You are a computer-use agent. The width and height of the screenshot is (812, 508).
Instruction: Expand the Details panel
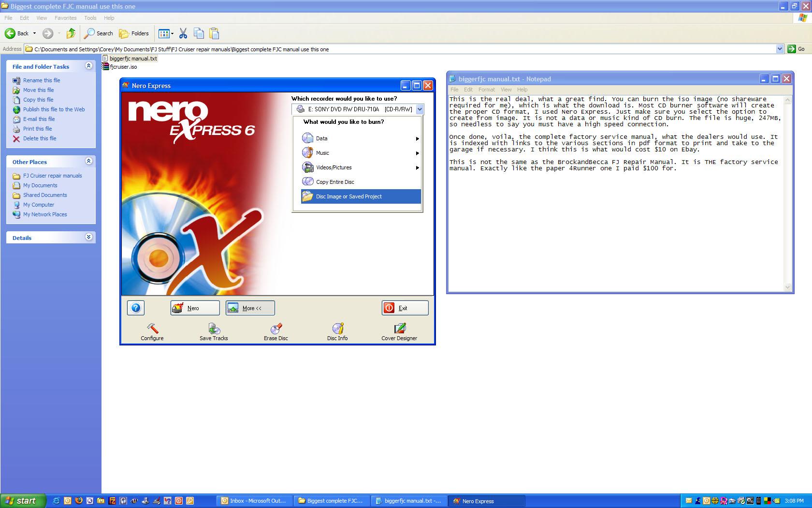(88, 237)
